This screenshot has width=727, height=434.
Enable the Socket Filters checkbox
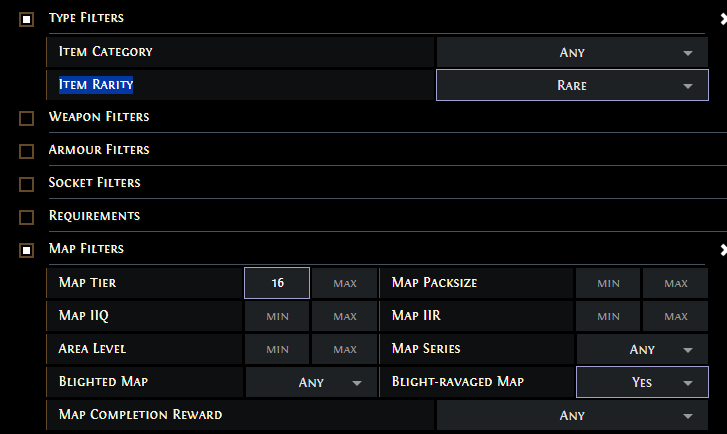coord(27,184)
